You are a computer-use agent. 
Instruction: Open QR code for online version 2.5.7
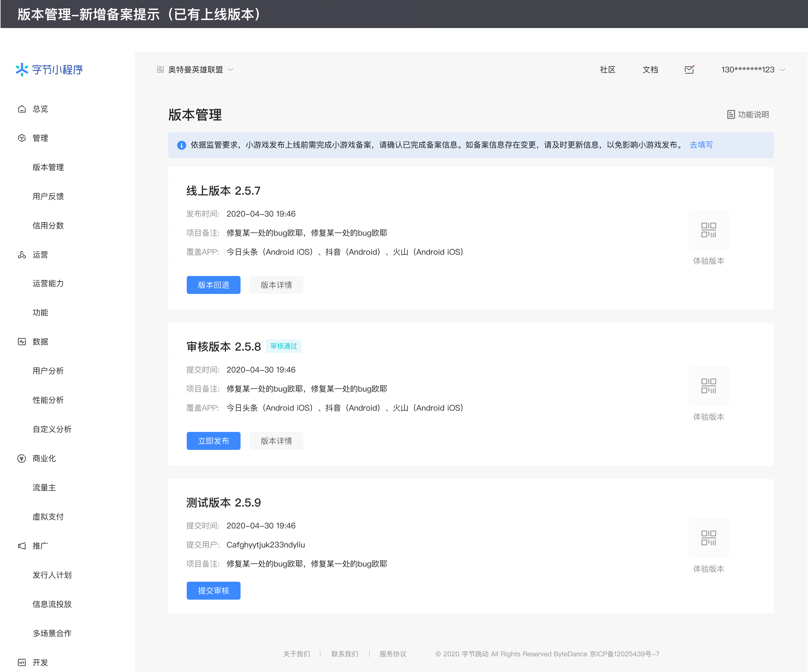click(708, 230)
